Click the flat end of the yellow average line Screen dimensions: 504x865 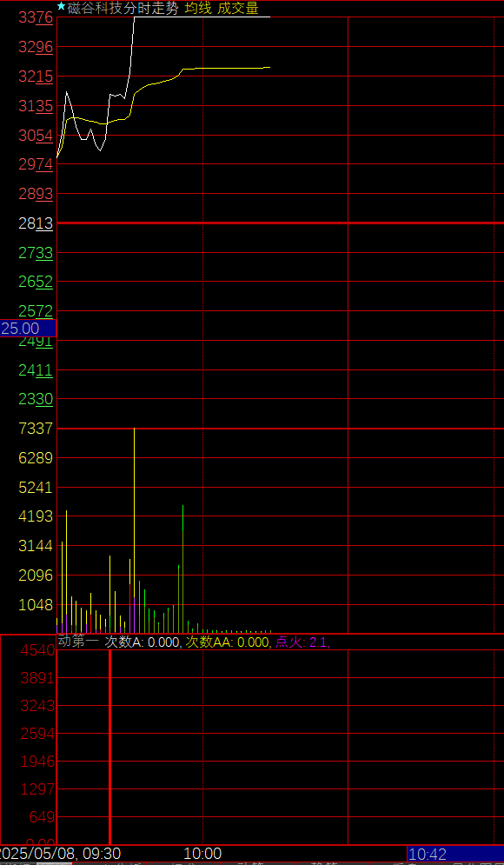click(226, 69)
